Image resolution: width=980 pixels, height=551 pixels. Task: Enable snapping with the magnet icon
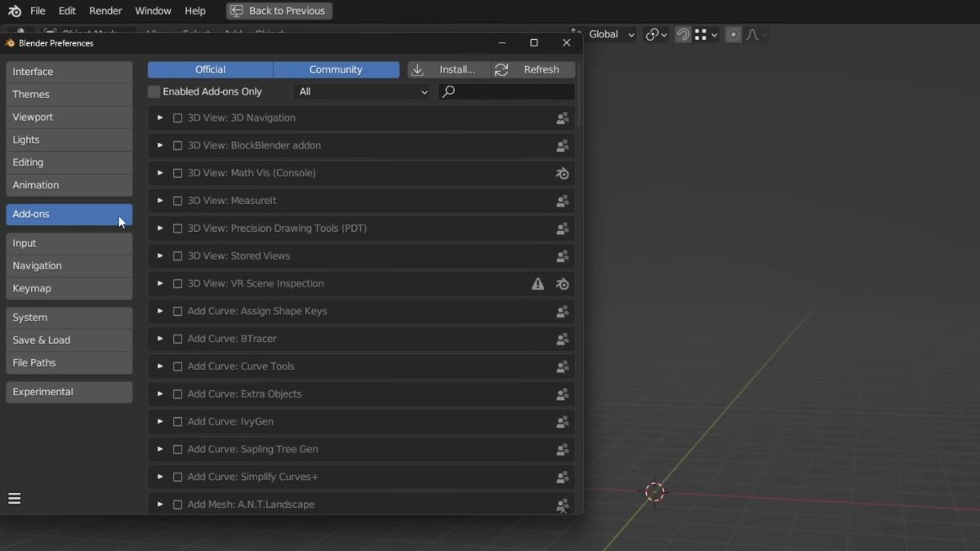(683, 34)
